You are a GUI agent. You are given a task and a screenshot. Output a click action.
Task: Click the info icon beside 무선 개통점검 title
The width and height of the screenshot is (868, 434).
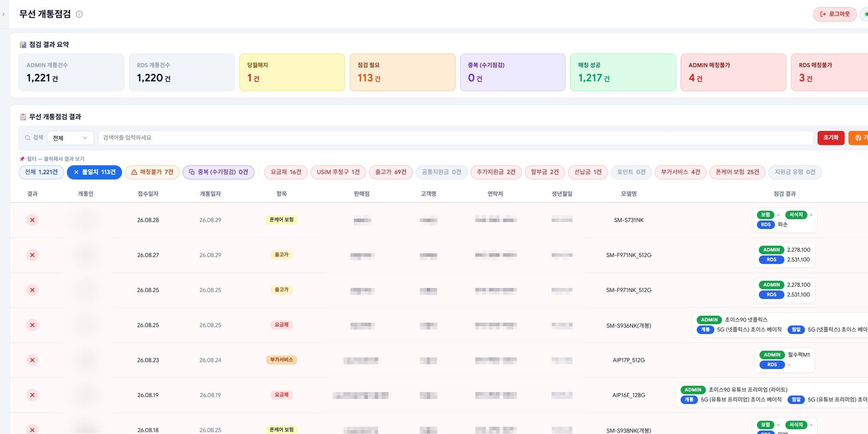click(x=79, y=14)
